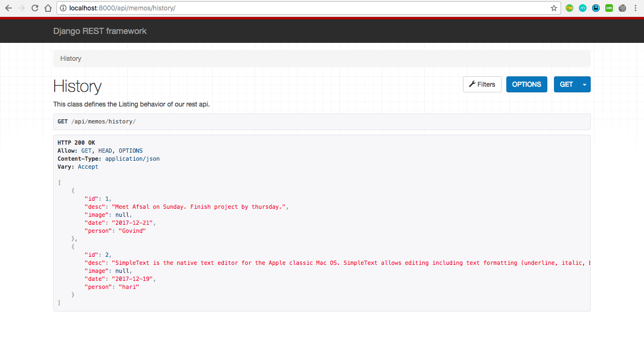This screenshot has width=644, height=344.
Task: Click the browser forward arrow
Action: click(21, 8)
